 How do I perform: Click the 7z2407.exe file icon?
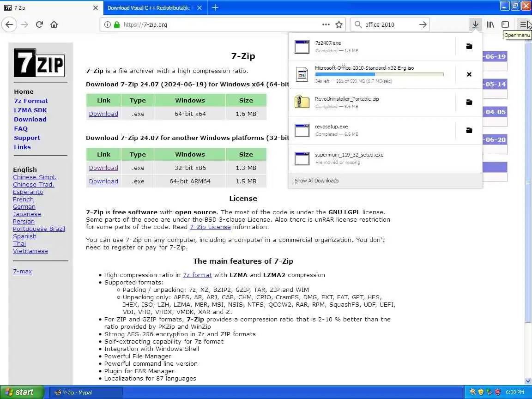coord(302,47)
